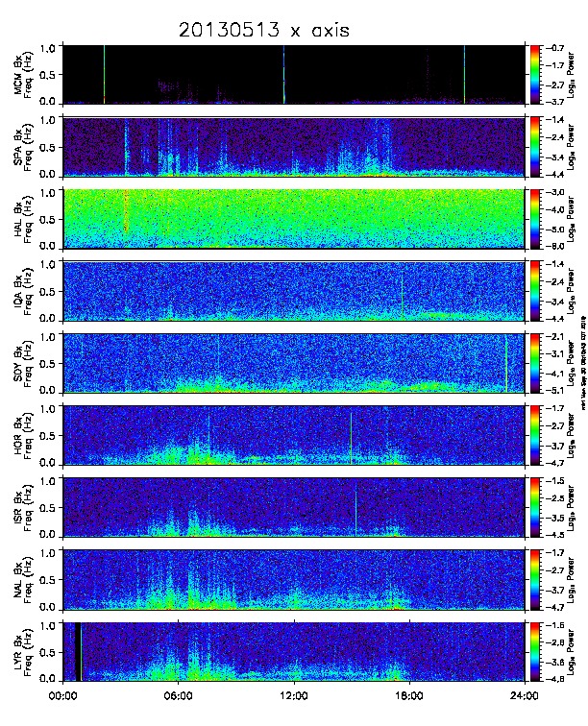This screenshot has width=588, height=726.
Task: Select the HOR Bx spectrogram panel
Action: click(294, 435)
